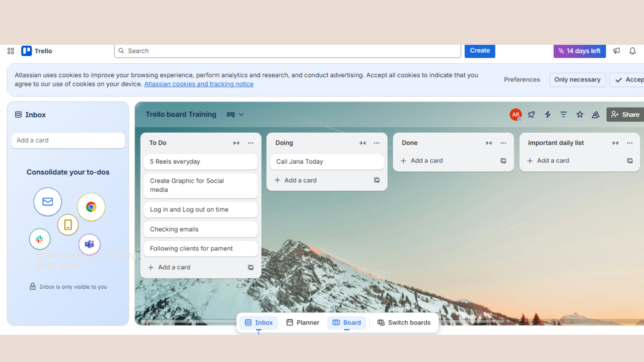Open the board filter icon
This screenshot has width=644, height=362.
click(x=563, y=115)
